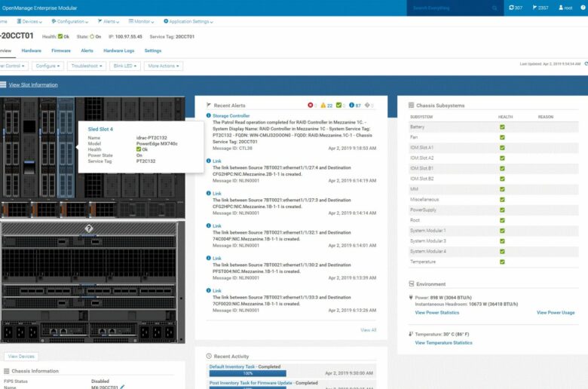588x389 pixels.
Task: Switch to the Firmware tab
Action: (61, 51)
